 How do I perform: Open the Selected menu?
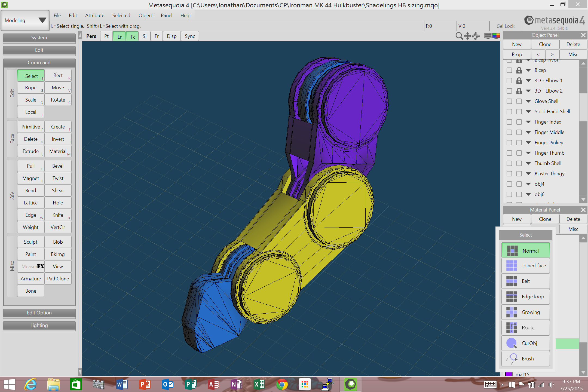point(121,16)
